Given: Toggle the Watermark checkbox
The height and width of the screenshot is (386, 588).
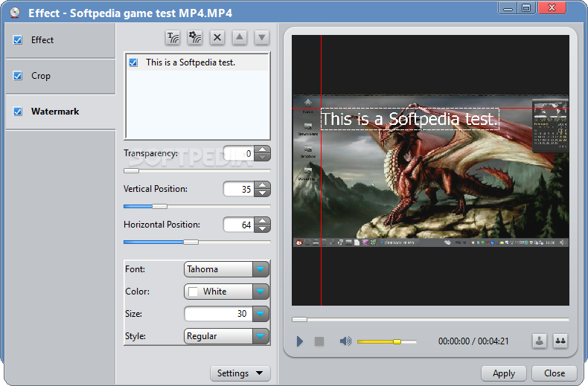Looking at the screenshot, I should (18, 112).
